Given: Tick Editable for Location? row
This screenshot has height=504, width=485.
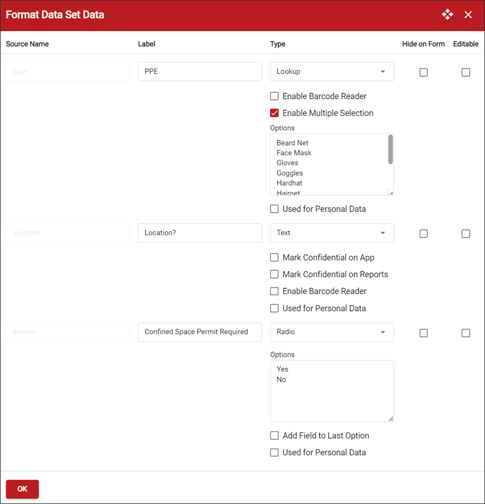Looking at the screenshot, I should [466, 234].
